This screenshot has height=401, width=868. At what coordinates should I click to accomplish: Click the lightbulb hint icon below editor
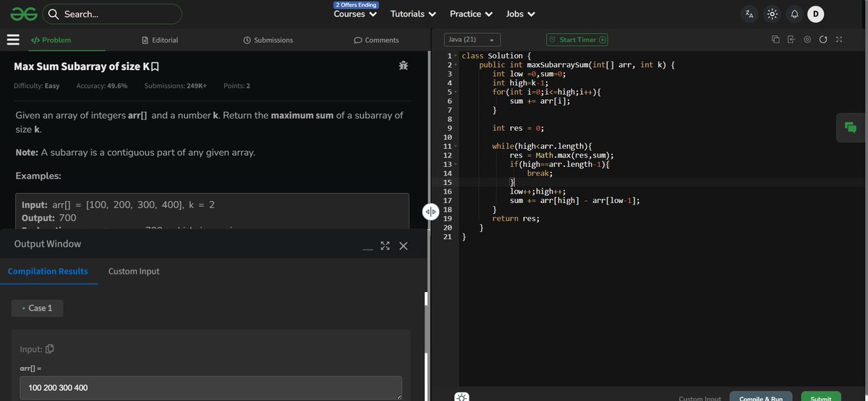462,397
